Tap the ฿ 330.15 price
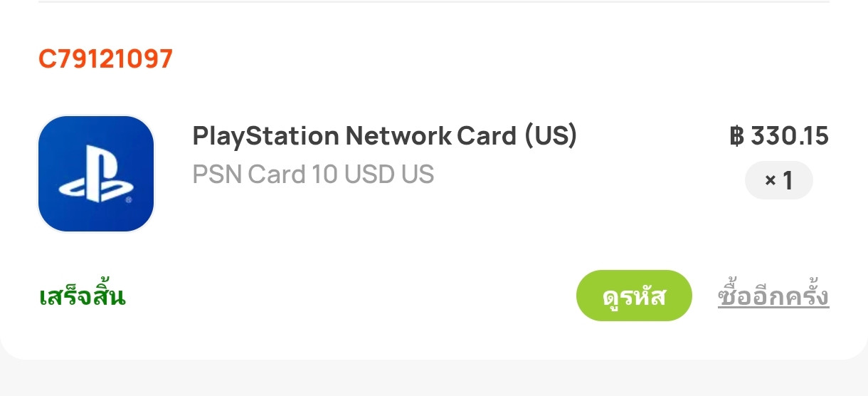868x396 pixels. tap(779, 135)
